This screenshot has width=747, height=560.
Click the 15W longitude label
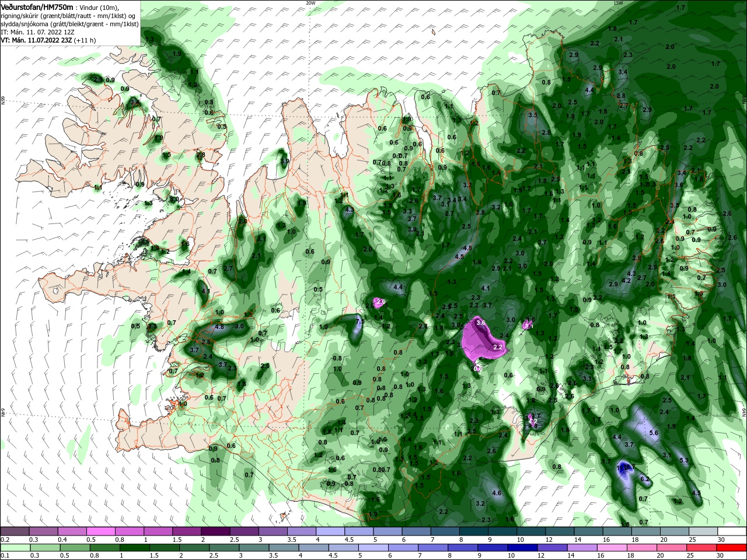tap(618, 3)
